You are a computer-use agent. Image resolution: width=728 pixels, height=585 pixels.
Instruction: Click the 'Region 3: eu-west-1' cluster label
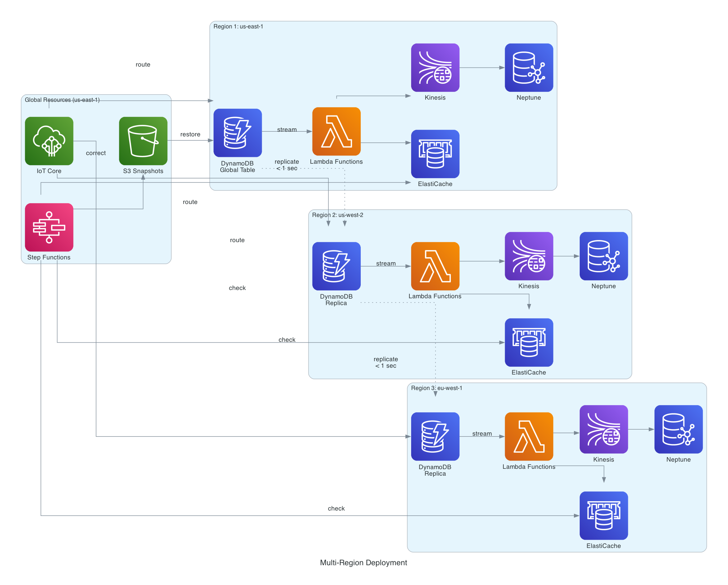(x=436, y=388)
